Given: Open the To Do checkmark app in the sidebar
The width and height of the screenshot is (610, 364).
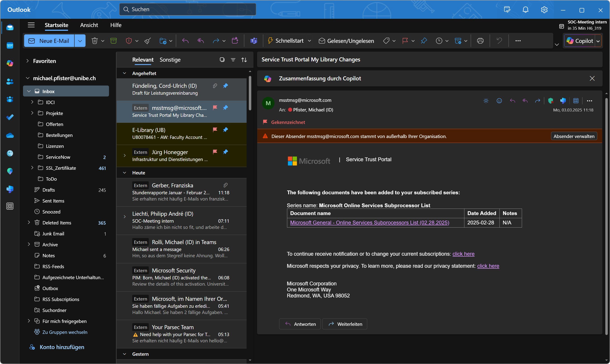Looking at the screenshot, I should [10, 117].
